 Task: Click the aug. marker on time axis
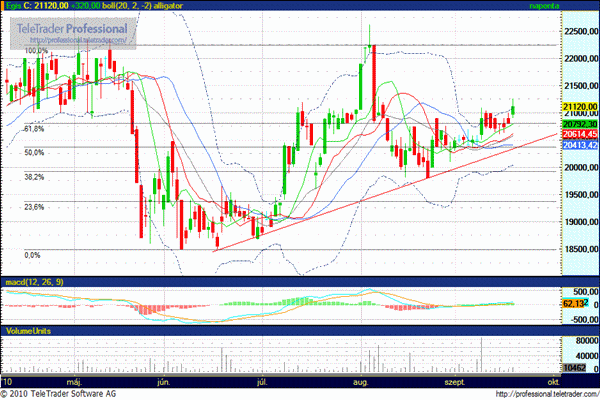pos(362,382)
